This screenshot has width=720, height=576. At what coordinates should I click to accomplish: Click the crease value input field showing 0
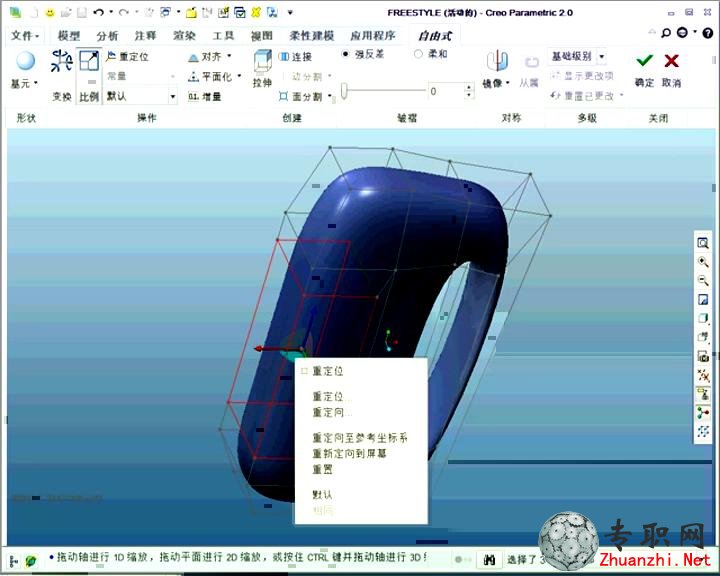446,91
